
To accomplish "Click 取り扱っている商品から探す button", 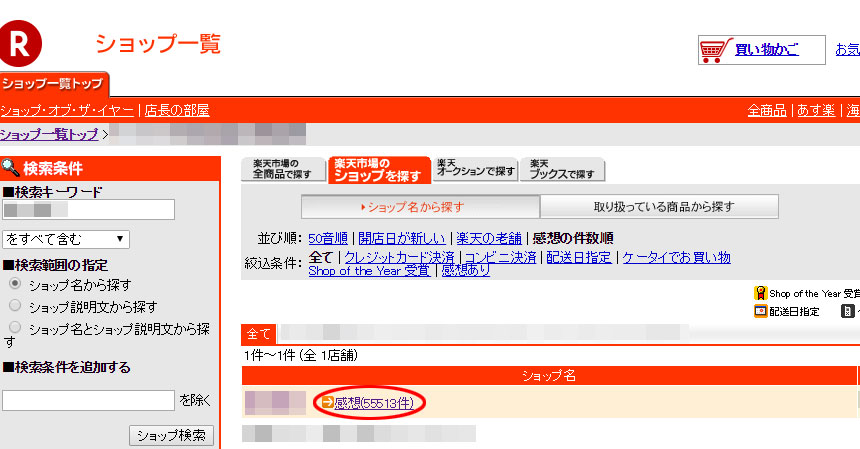I will coord(659,207).
